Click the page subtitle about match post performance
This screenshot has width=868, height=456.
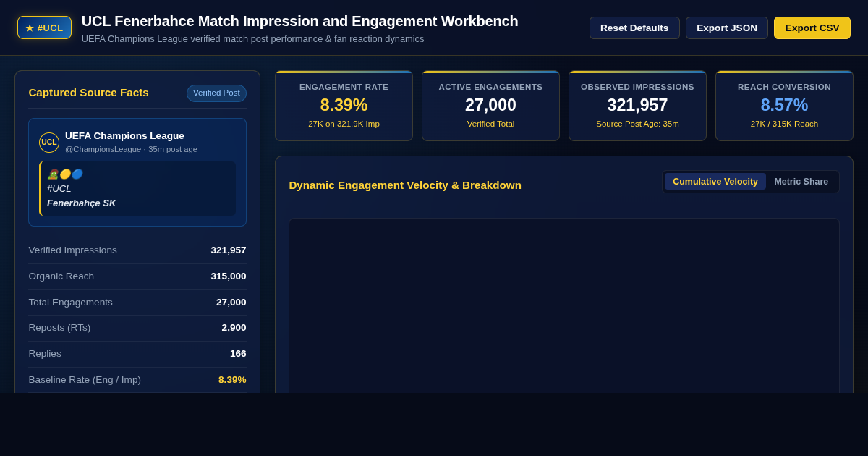tap(252, 39)
